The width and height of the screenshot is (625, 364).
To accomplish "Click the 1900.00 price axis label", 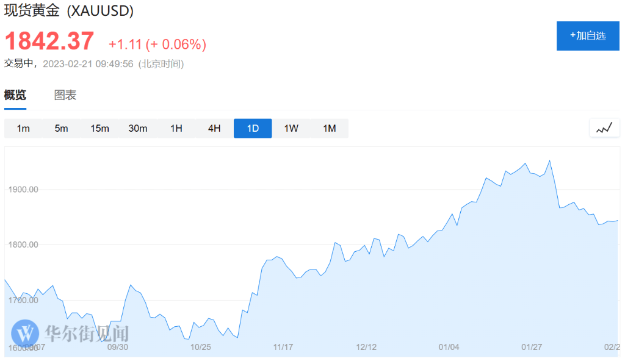I will pyautogui.click(x=24, y=189).
